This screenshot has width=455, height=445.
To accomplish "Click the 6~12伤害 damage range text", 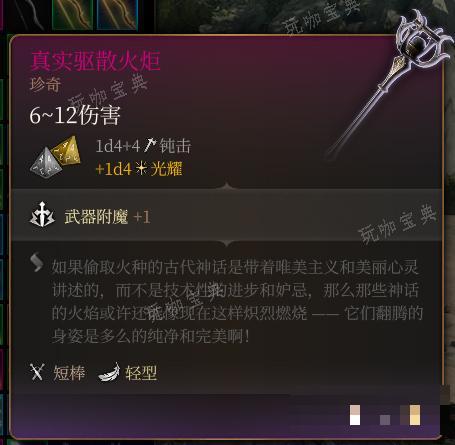I will (x=75, y=115).
